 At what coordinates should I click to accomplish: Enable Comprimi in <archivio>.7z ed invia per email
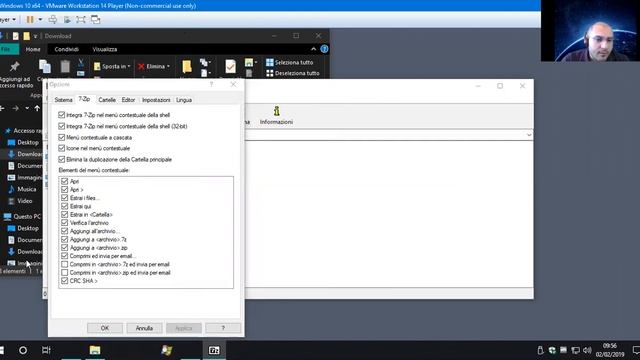pos(64,264)
